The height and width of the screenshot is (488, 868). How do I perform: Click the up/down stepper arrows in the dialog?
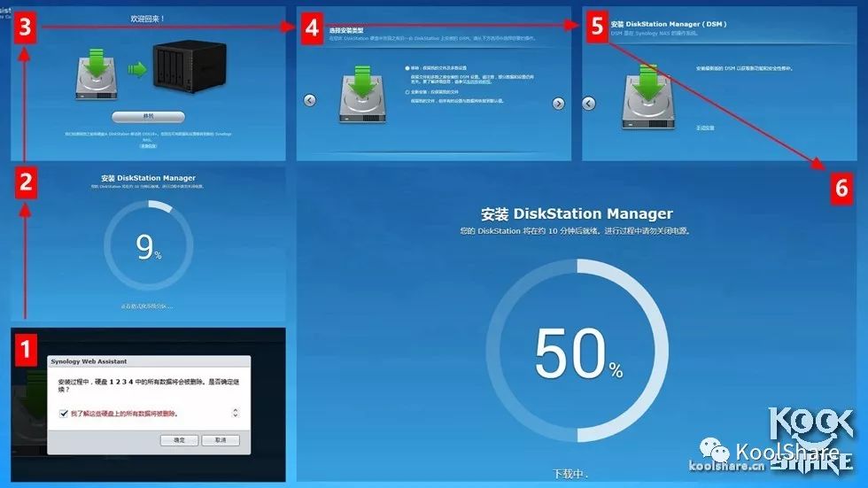236,413
